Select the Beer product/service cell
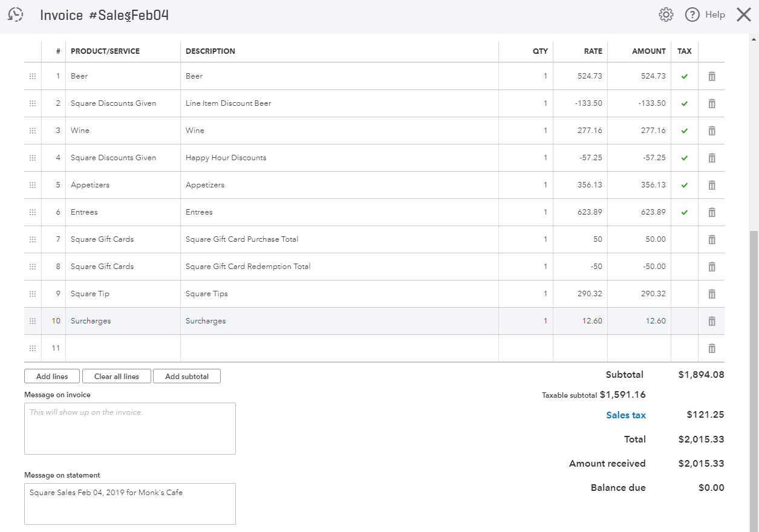 pyautogui.click(x=123, y=76)
